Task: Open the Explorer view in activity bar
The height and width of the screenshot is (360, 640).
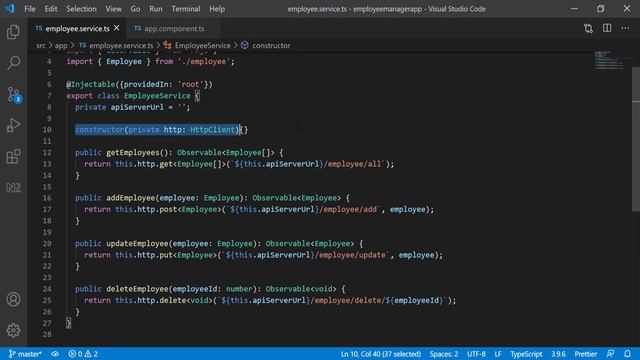Action: (x=13, y=32)
